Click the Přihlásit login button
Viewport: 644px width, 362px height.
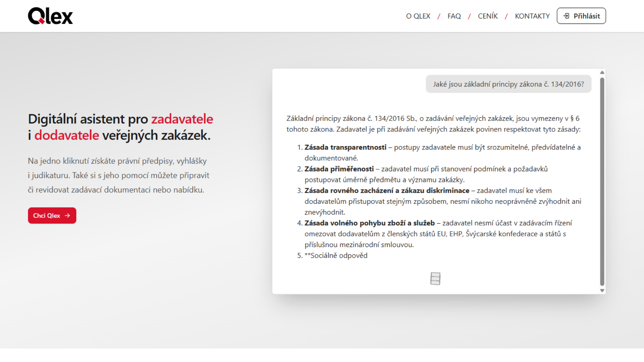pos(581,16)
